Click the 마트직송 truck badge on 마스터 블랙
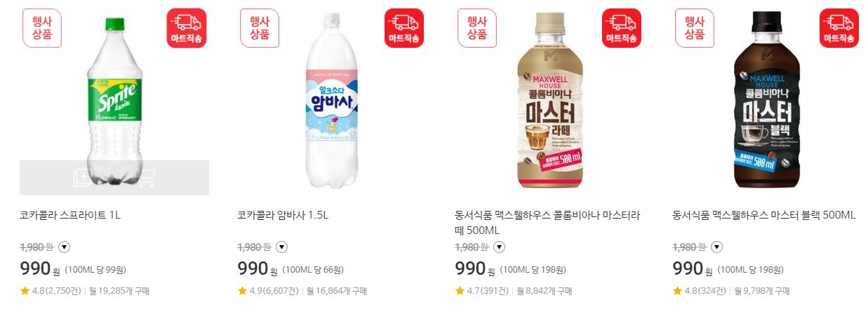This screenshot has height=312, width=868. [x=839, y=28]
